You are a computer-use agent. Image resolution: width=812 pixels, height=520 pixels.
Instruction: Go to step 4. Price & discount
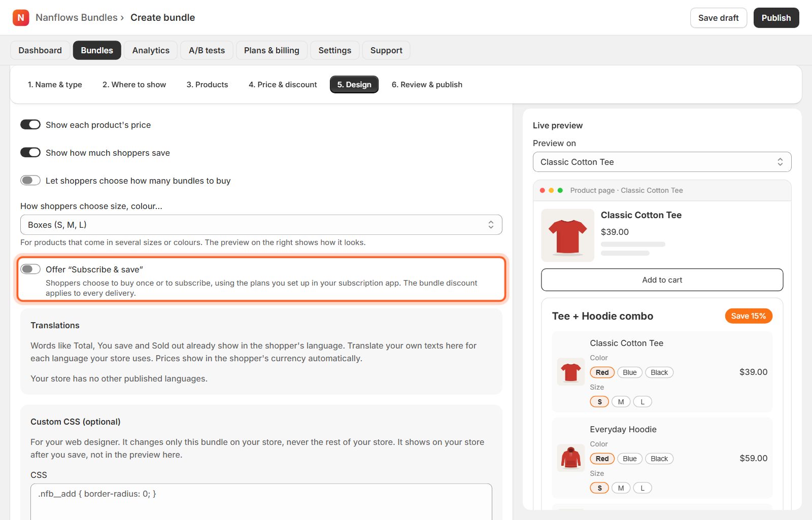[x=283, y=85]
